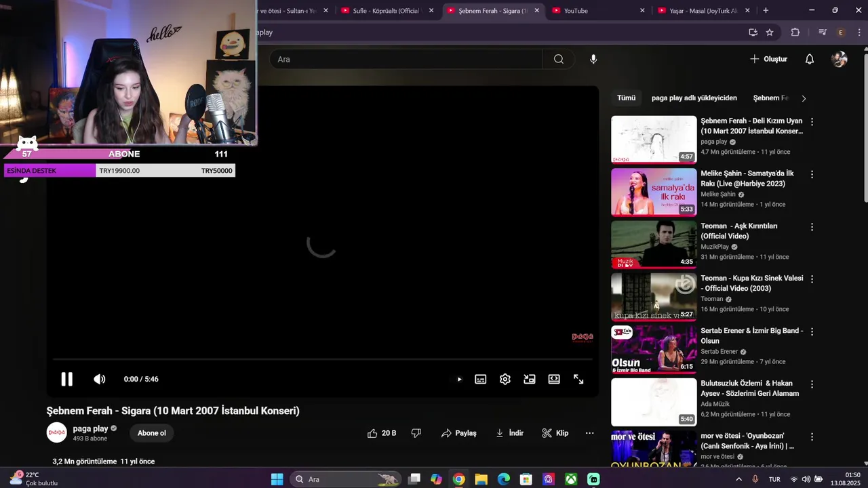Click the search magnifier button

558,59
